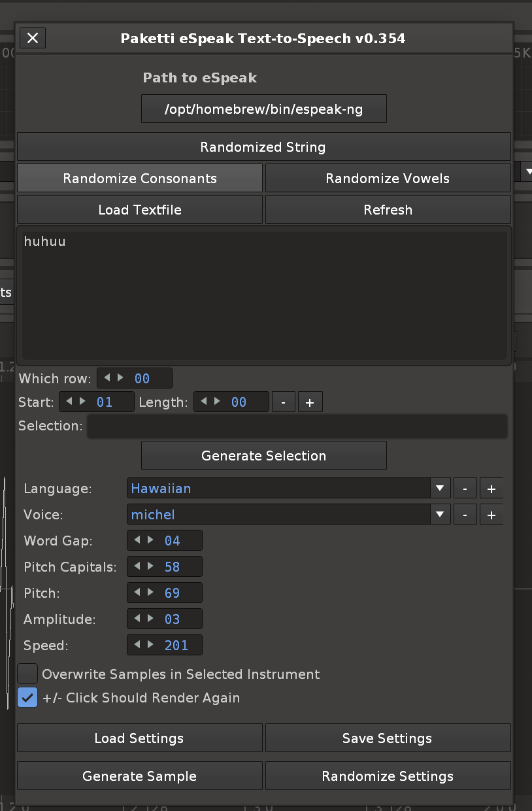Disable +/- Click Should Render Again
This screenshot has height=811, width=532.
(x=27, y=698)
